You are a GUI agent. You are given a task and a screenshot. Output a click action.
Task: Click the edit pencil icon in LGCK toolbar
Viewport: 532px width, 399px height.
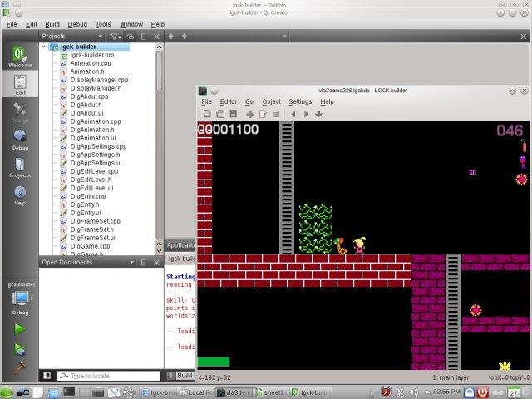tap(263, 114)
